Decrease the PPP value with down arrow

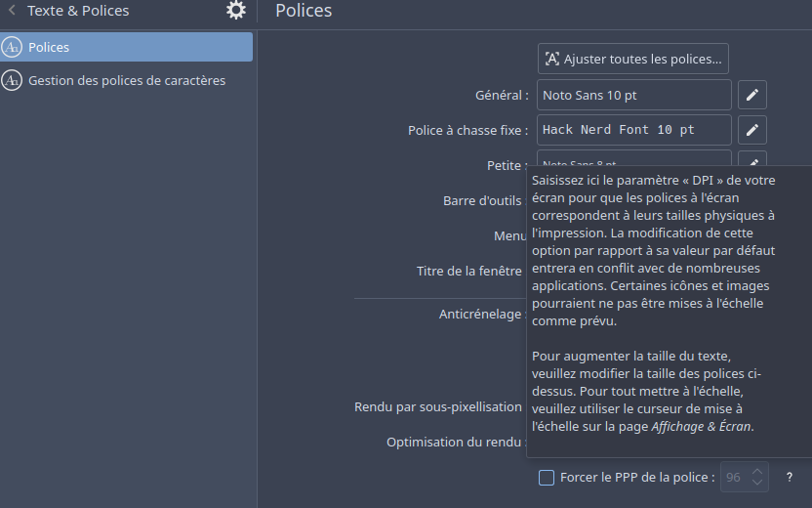click(x=757, y=483)
